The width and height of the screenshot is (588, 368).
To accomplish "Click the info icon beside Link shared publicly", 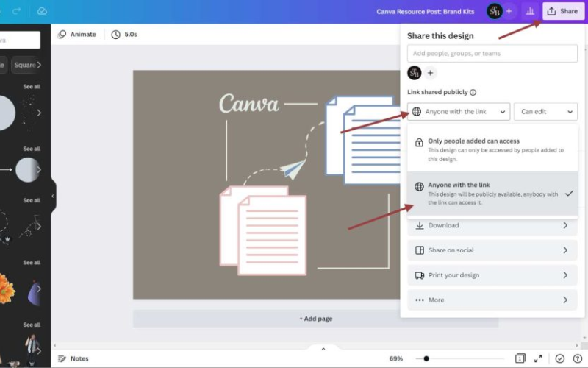I will [473, 93].
